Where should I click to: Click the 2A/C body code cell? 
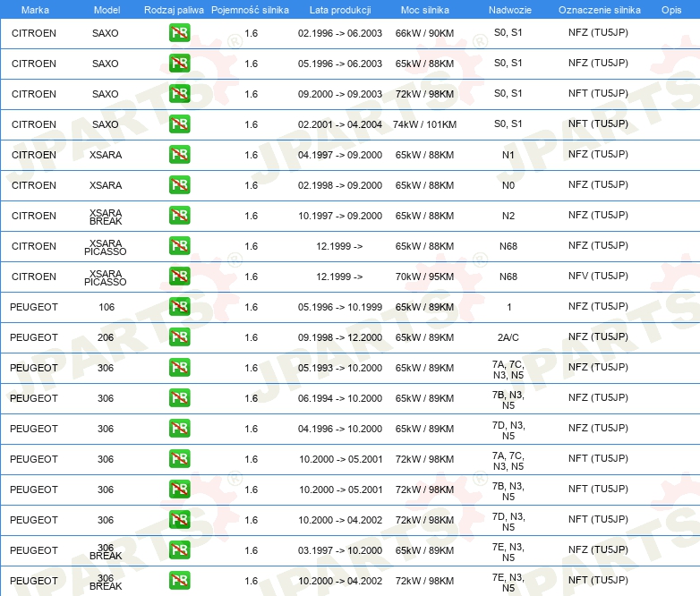pyautogui.click(x=508, y=337)
